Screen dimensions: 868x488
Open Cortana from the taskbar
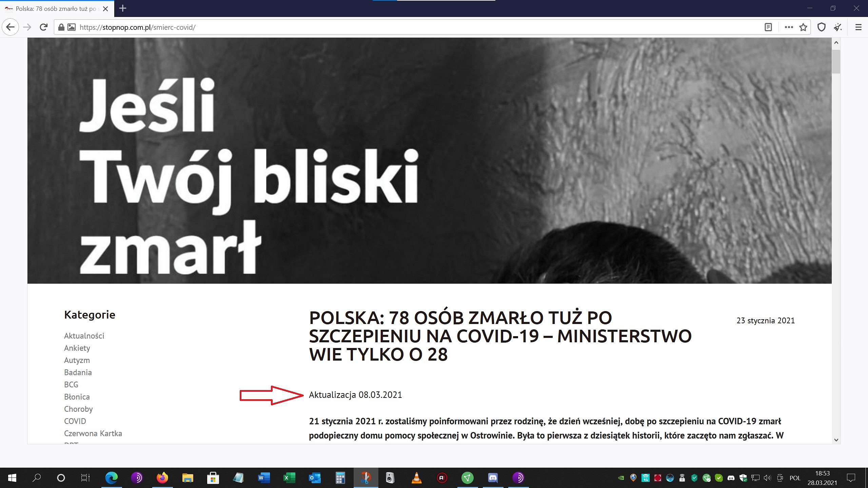tap(61, 478)
